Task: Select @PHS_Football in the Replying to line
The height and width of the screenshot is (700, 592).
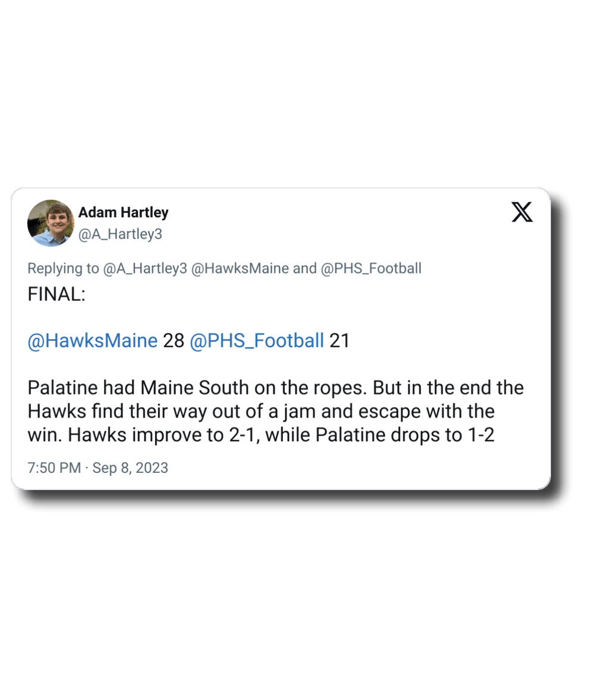Action: [x=371, y=268]
